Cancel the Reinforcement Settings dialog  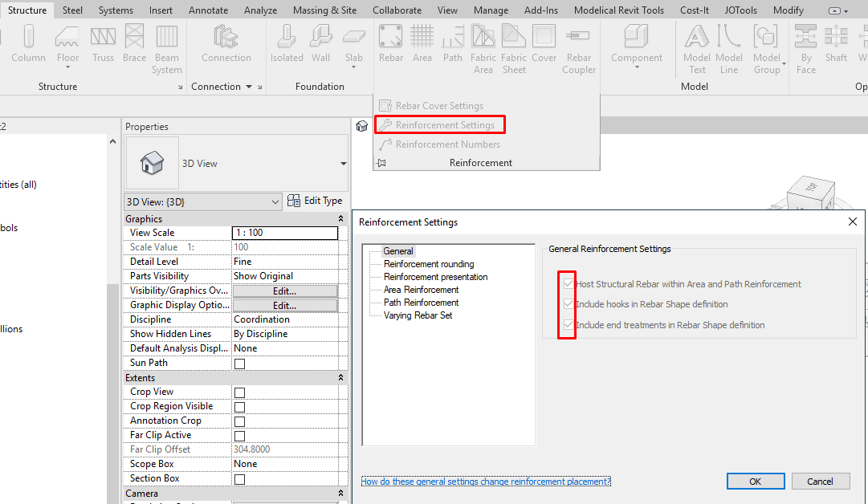820,482
